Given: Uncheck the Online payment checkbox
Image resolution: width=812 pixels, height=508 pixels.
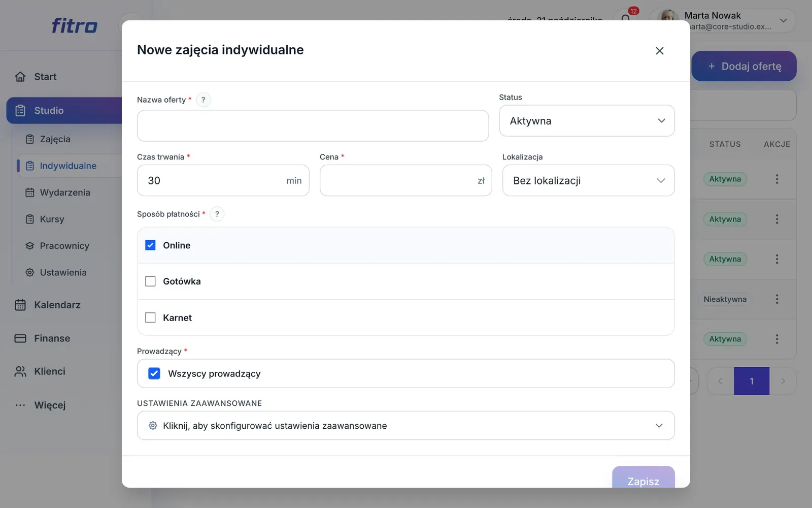Looking at the screenshot, I should coord(150,245).
